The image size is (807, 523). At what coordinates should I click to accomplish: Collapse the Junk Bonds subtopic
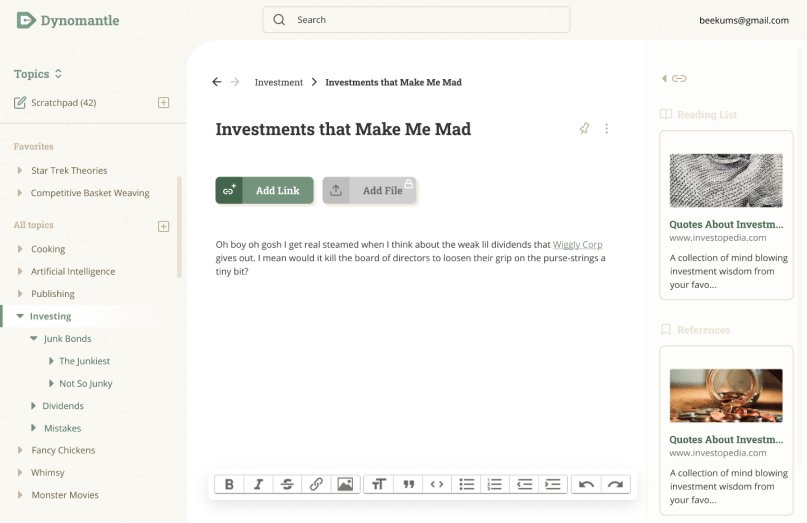click(33, 338)
